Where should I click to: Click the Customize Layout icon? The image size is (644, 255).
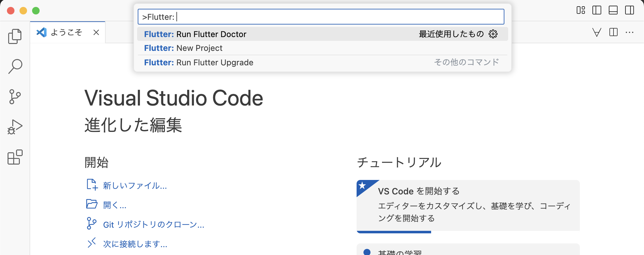coord(580,10)
